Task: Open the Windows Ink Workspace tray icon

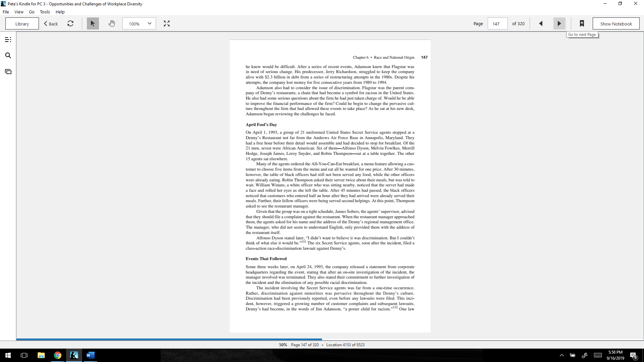Action: pos(585,355)
